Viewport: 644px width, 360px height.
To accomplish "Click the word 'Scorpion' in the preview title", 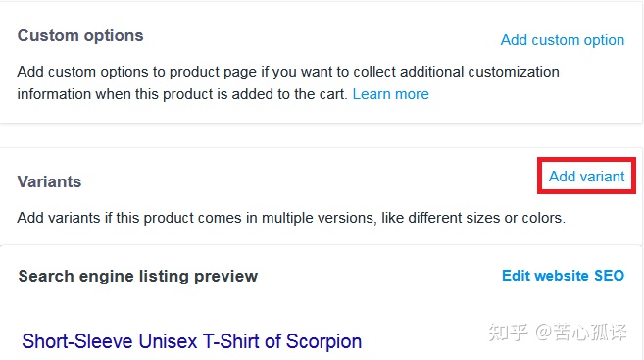I will tap(323, 341).
